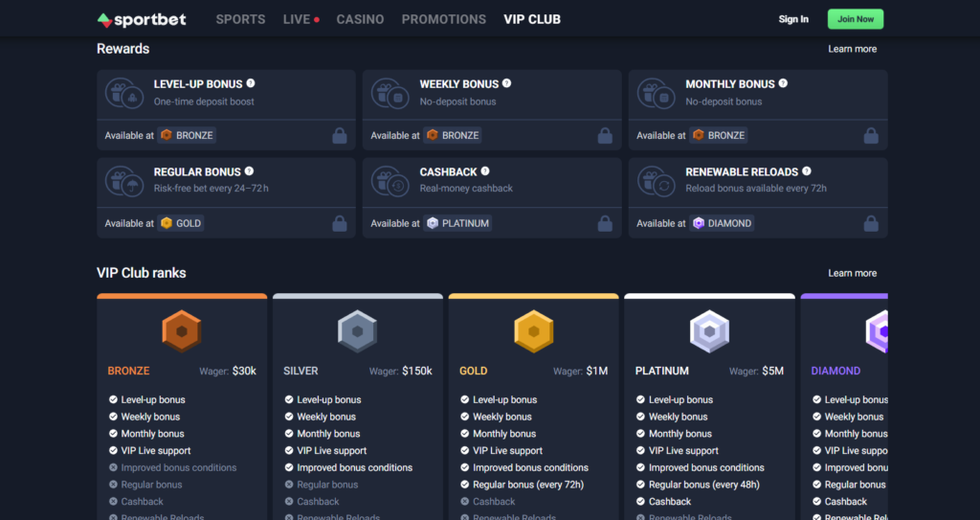
Task: Click the BRONZE badge under Monthly Bonus
Action: coord(719,135)
